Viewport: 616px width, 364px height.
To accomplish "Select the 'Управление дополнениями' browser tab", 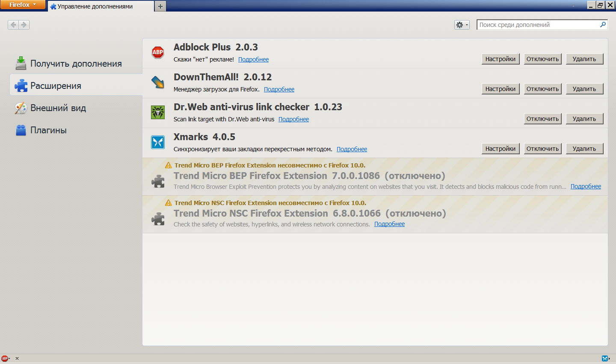I will pyautogui.click(x=101, y=6).
